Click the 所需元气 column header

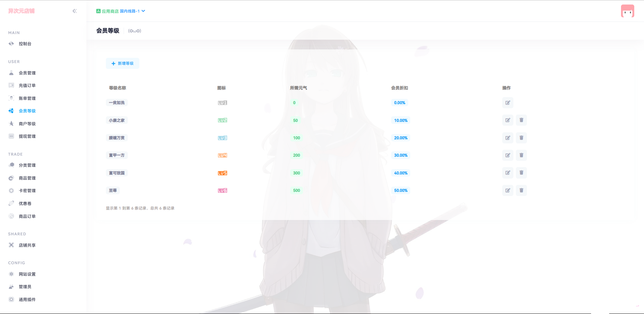pyautogui.click(x=298, y=88)
